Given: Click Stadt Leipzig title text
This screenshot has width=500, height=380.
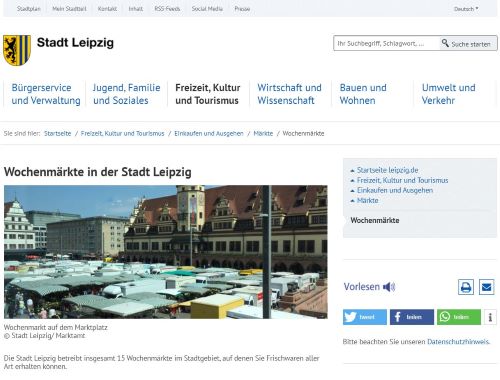Looking at the screenshot, I should (x=75, y=43).
